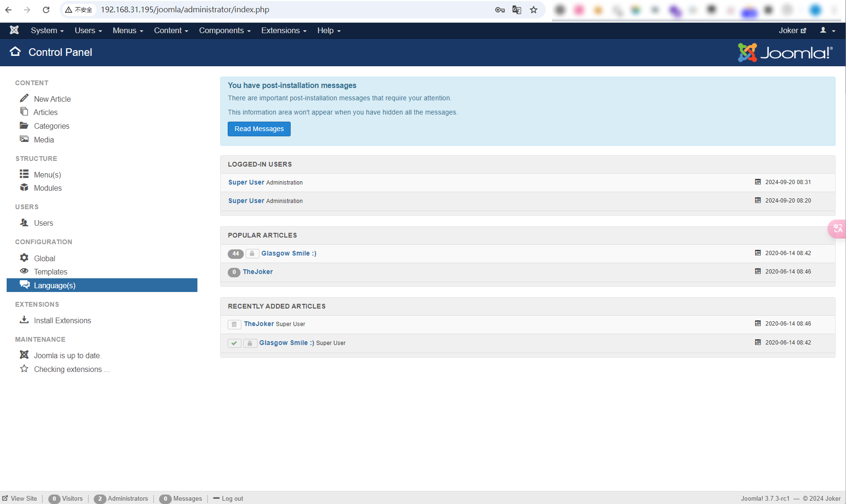Expand the Menus dropdown
Image resolution: width=846 pixels, height=504 pixels.
pyautogui.click(x=128, y=30)
